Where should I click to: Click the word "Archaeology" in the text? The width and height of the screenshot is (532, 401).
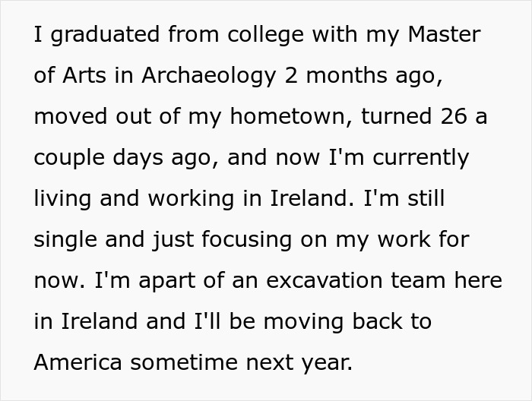[x=209, y=76]
